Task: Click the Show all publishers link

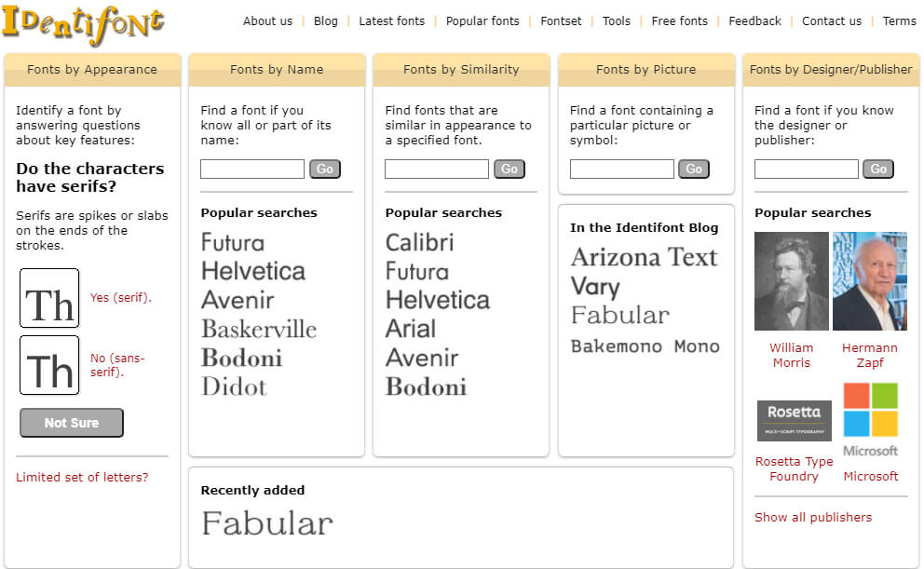Action: coord(812,517)
